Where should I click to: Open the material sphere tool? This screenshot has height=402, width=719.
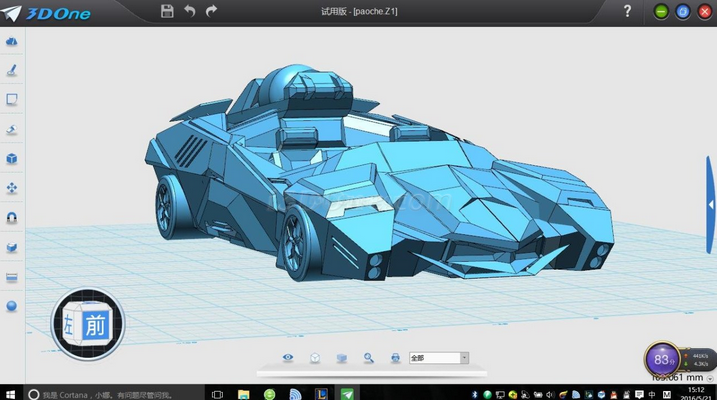[12, 306]
